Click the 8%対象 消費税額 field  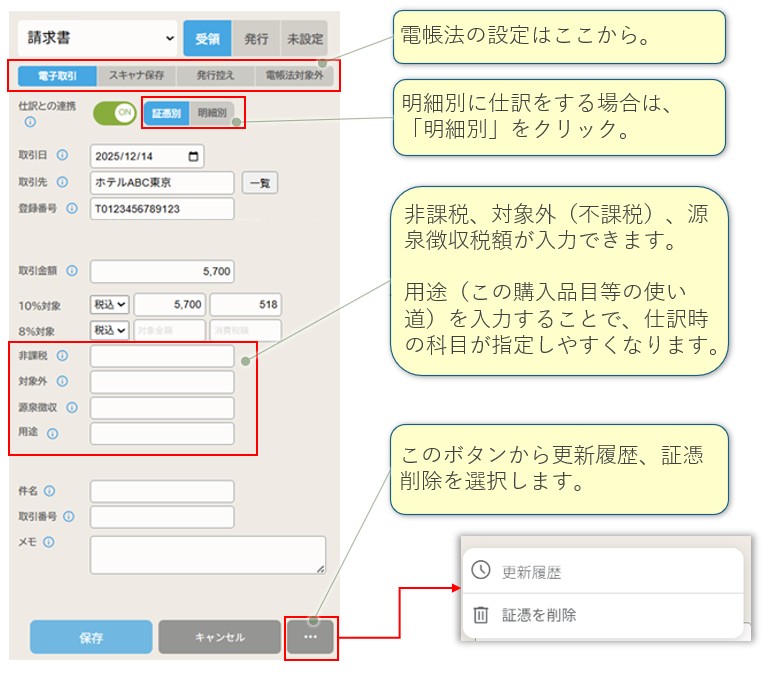point(245,330)
